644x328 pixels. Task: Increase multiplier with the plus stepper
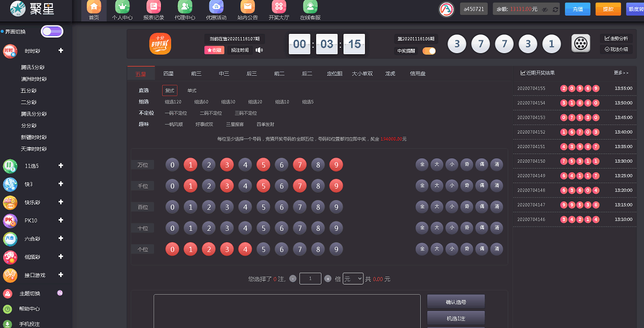(x=328, y=279)
